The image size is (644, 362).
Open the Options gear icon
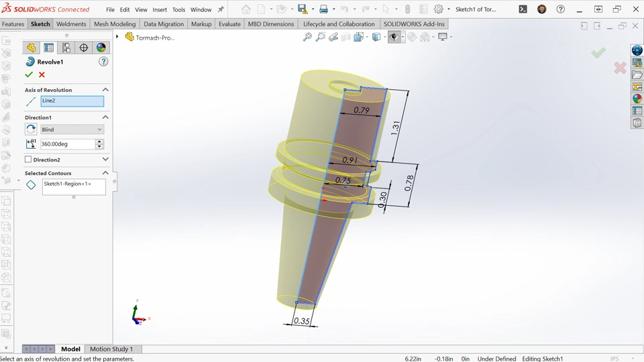pos(439,9)
